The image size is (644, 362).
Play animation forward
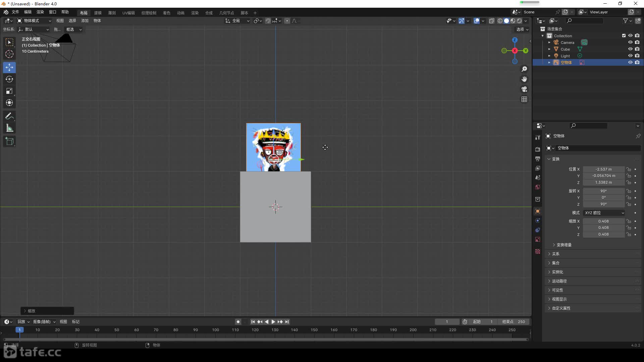273,322
